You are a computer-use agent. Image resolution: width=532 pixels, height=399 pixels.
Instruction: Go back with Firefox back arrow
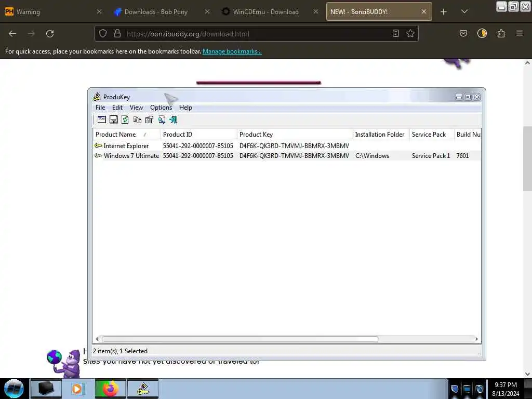pos(12,34)
